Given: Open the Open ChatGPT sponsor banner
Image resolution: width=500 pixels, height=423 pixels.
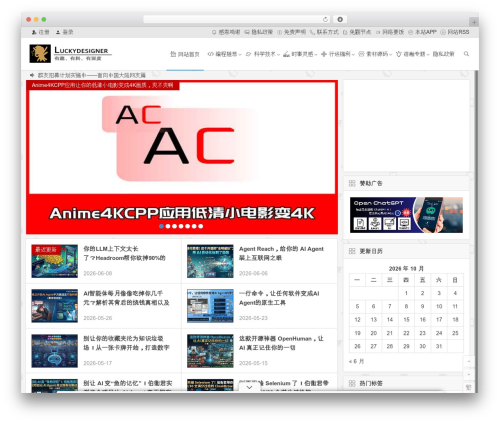Looking at the screenshot, I should (x=406, y=215).
